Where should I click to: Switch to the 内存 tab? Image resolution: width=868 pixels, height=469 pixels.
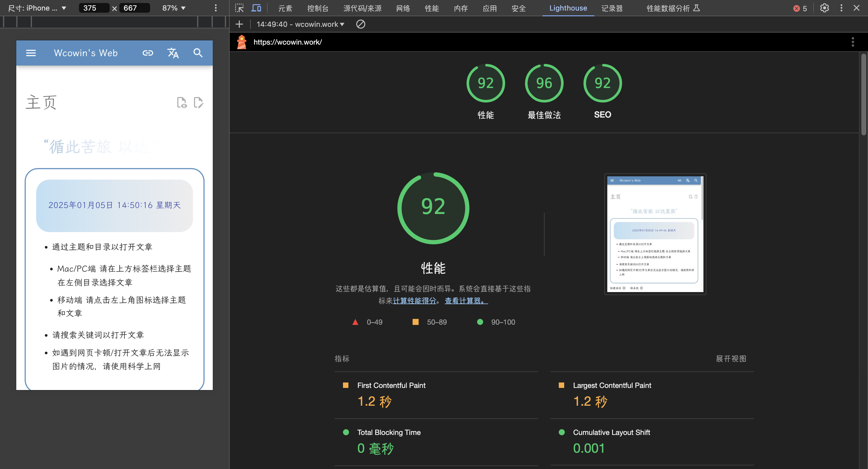tap(461, 8)
